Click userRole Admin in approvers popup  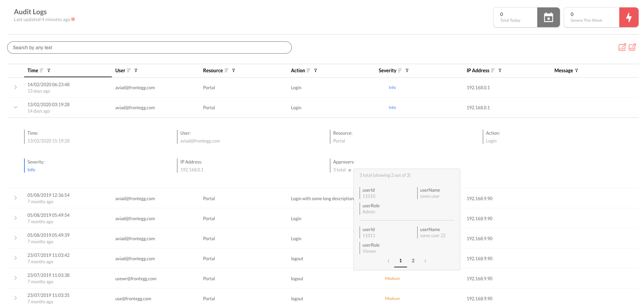(369, 212)
